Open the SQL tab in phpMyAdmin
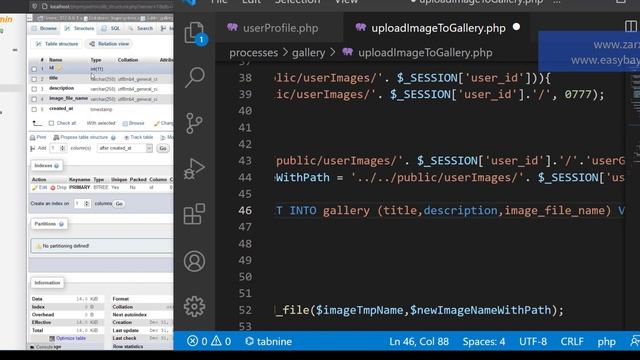Screen dimensions: 640x360 (111, 29)
